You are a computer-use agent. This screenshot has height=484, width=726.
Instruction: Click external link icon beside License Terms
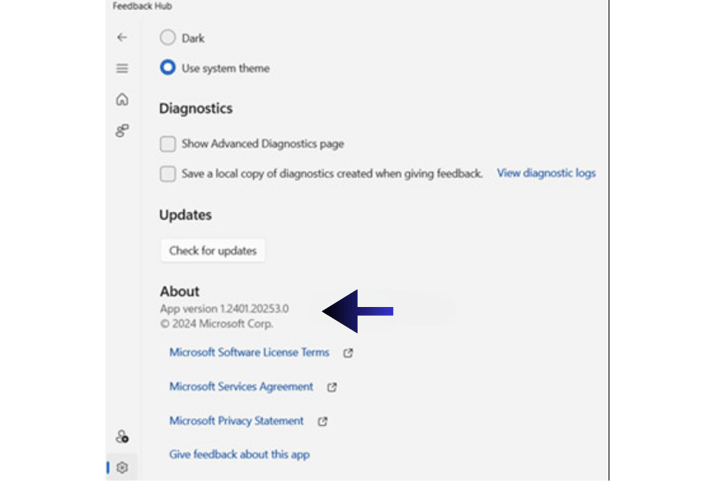click(348, 353)
